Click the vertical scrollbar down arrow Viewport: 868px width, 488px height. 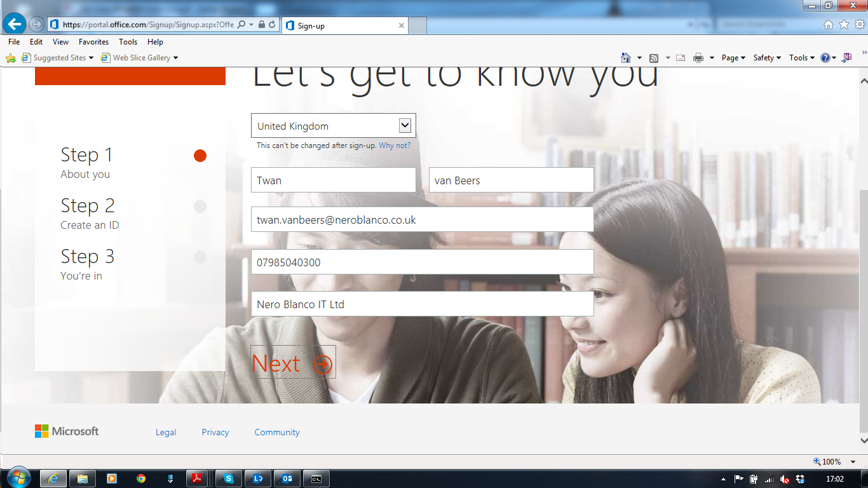coord(863,440)
